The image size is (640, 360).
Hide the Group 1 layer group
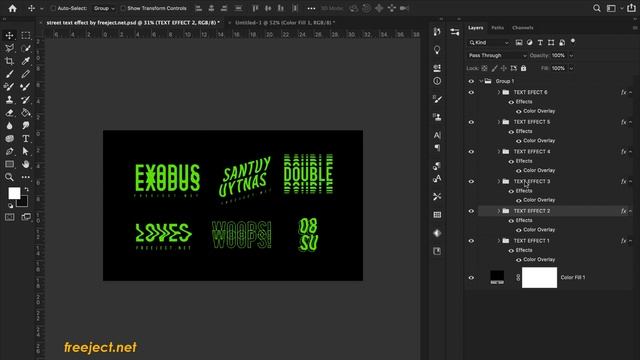471,81
